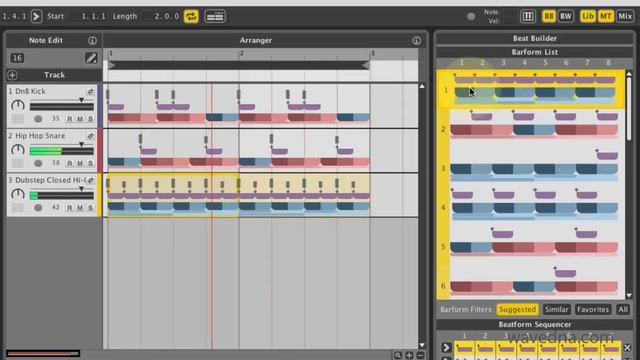
Task: Add a new track with plus icon
Action: click(12, 75)
